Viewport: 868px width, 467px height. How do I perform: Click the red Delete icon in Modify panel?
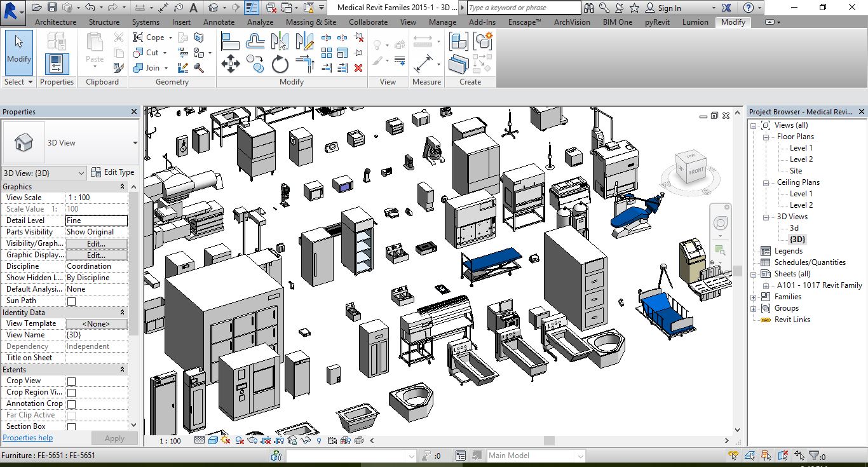point(358,67)
